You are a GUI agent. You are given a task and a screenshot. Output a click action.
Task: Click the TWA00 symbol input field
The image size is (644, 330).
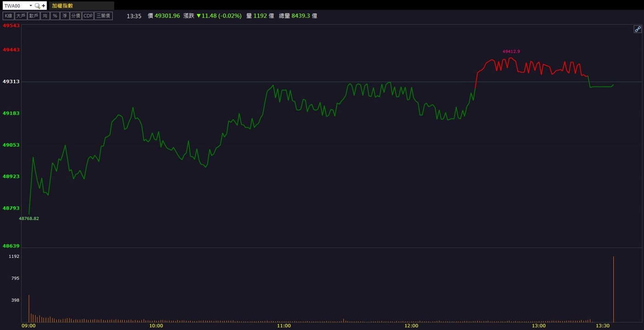tap(15, 6)
